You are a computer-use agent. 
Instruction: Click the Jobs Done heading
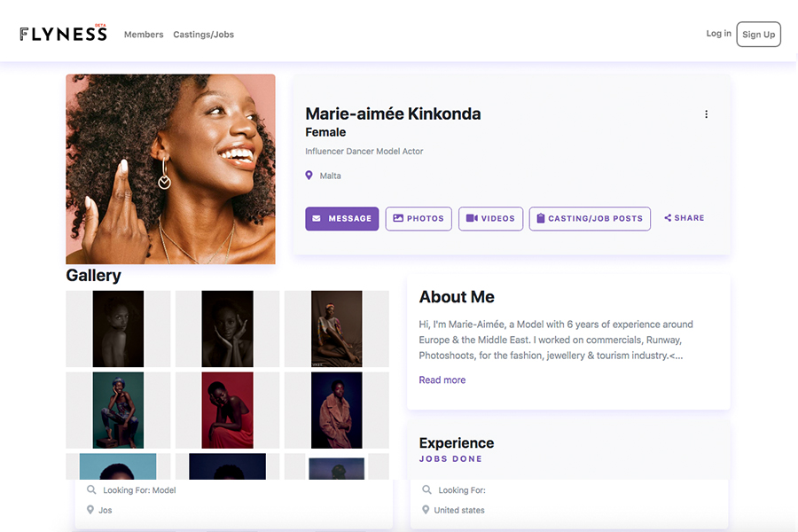[450, 458]
